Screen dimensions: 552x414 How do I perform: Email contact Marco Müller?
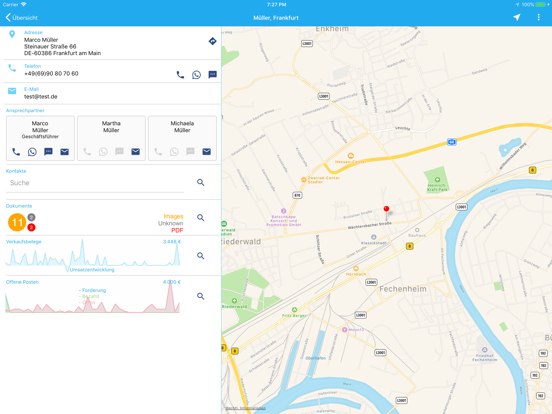[64, 152]
